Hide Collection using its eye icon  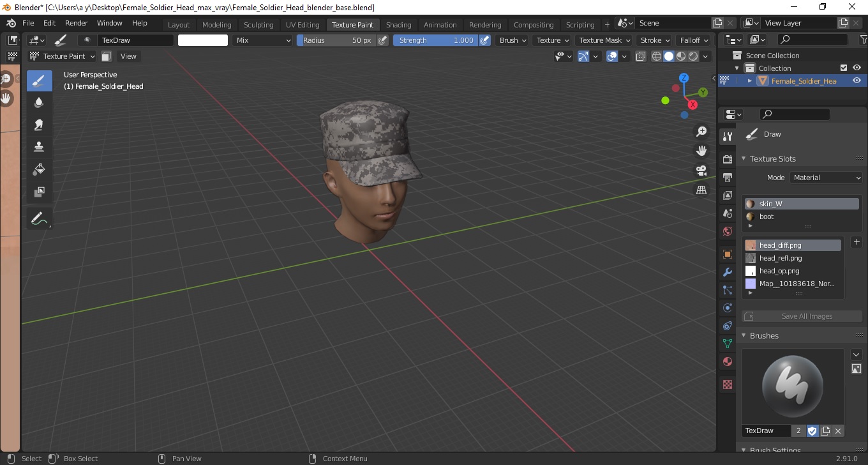point(857,68)
